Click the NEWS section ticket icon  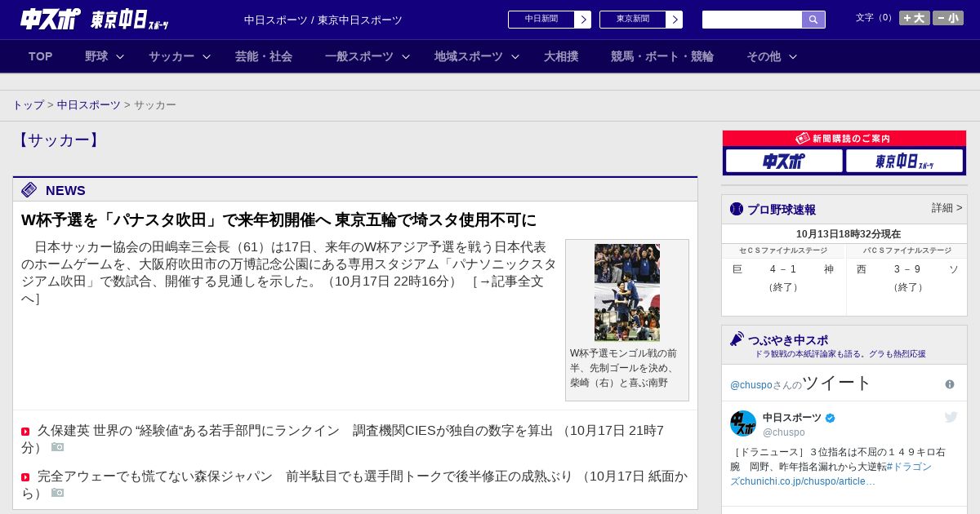(29, 190)
